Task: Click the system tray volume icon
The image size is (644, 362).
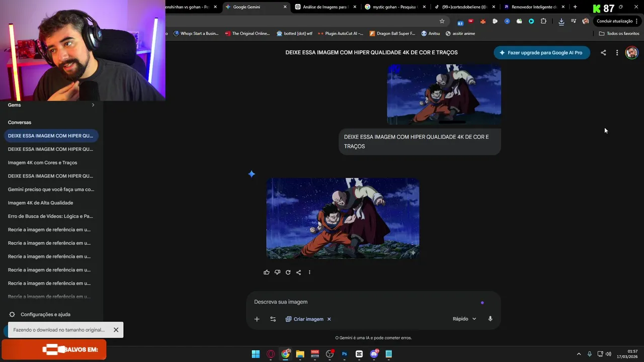Action: click(608, 354)
